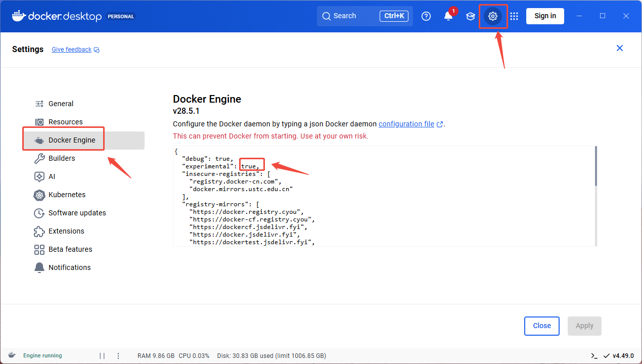Click the CPU 0.03% indicator
Screen dimensions: 642x364
pos(194,356)
